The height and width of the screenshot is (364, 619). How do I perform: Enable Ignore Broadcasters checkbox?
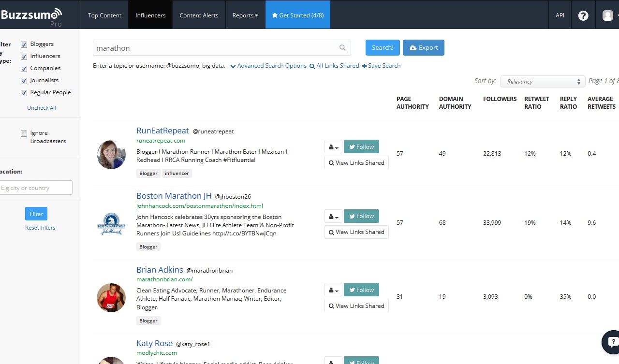[x=24, y=133]
